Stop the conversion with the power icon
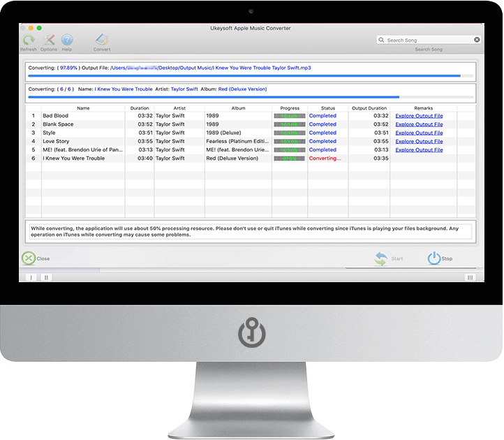 (x=434, y=258)
